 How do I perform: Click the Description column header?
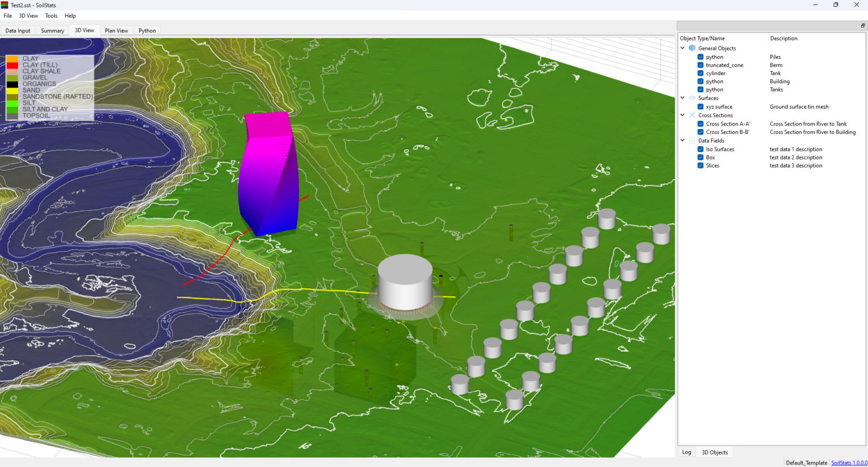(783, 38)
